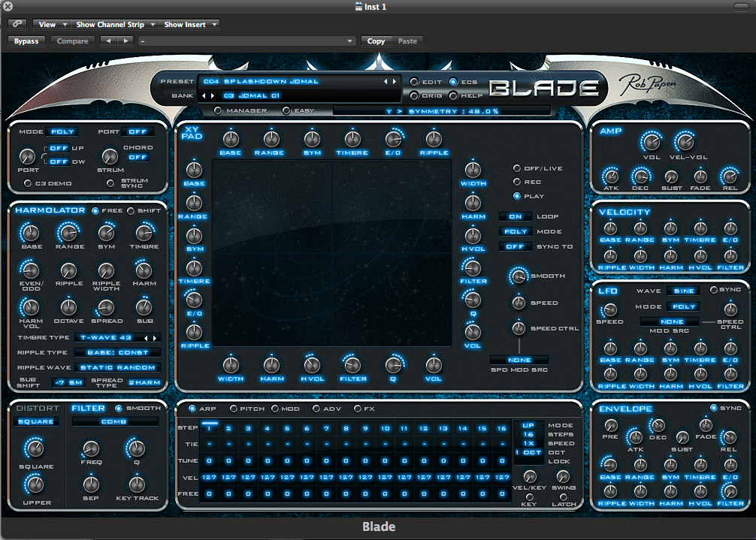Click the Bypass button
The image size is (756, 540).
[26, 41]
